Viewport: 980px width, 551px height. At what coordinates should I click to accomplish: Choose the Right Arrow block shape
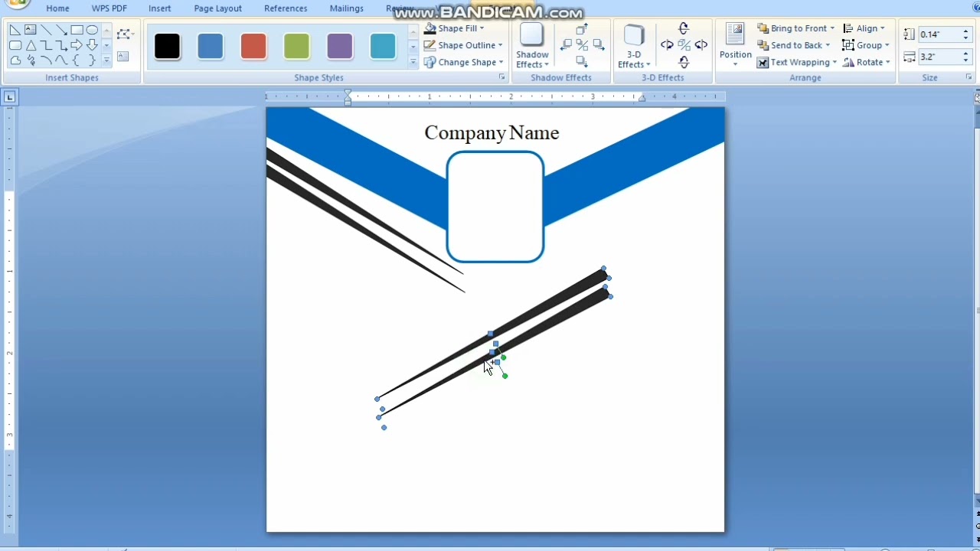[77, 45]
